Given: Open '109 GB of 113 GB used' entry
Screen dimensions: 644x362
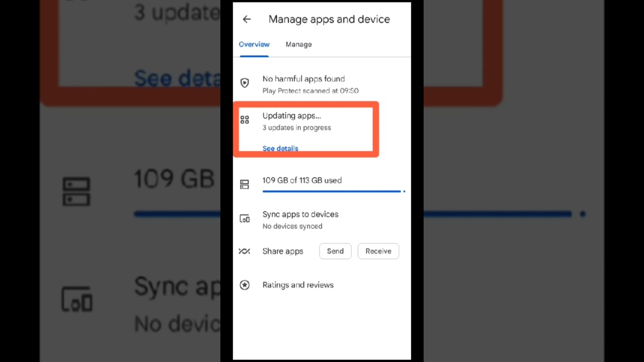Looking at the screenshot, I should coord(302,180).
